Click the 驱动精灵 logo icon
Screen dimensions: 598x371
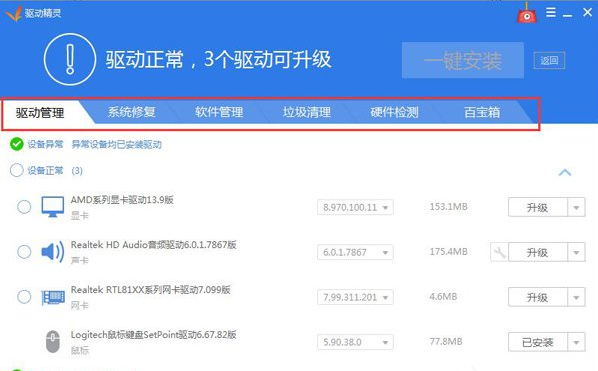click(14, 14)
